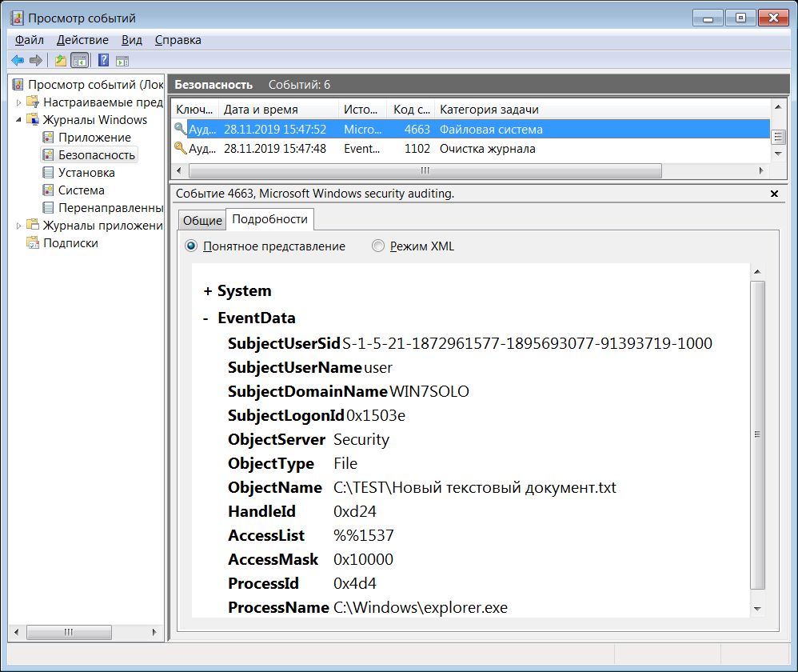This screenshot has width=798, height=672.
Task: Click the tree pane scroll-right arrow
Action: tap(154, 632)
